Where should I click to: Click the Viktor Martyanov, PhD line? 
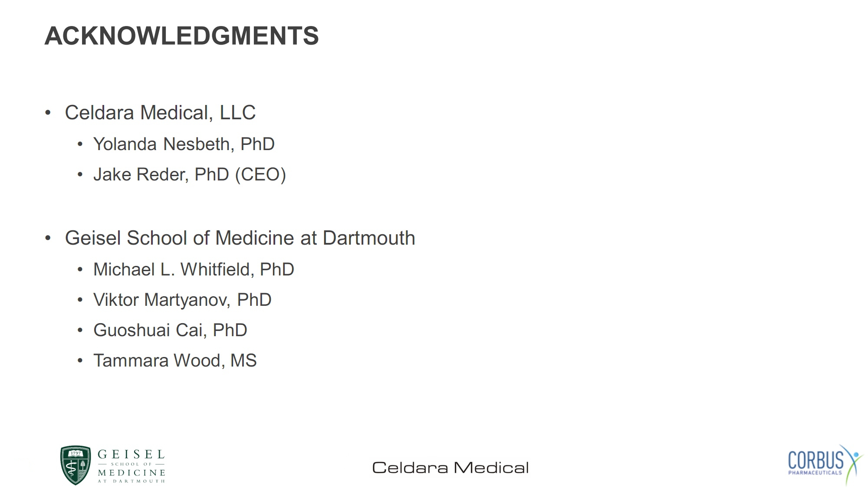tap(182, 300)
